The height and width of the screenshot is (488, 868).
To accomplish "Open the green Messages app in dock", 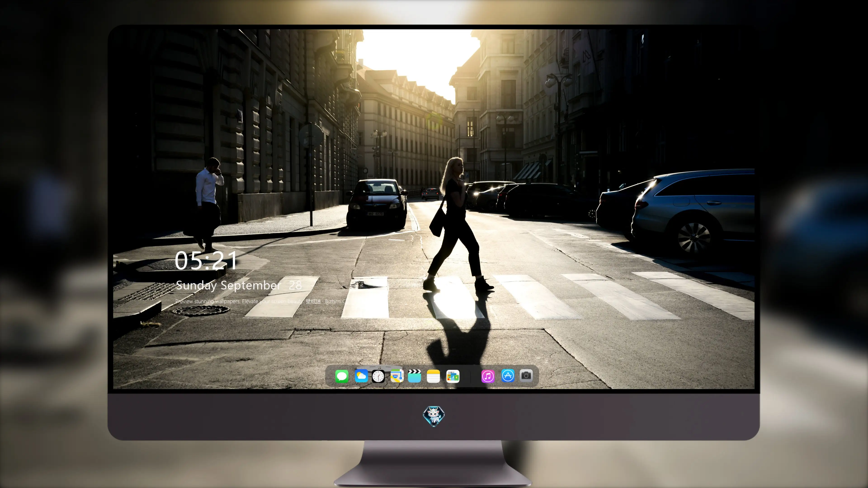I will pyautogui.click(x=342, y=376).
